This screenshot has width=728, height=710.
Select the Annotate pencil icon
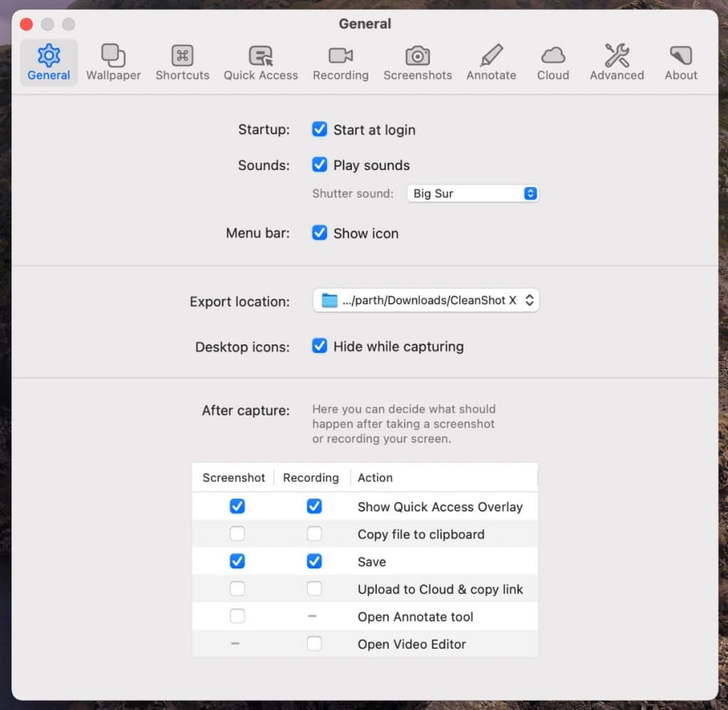point(491,55)
